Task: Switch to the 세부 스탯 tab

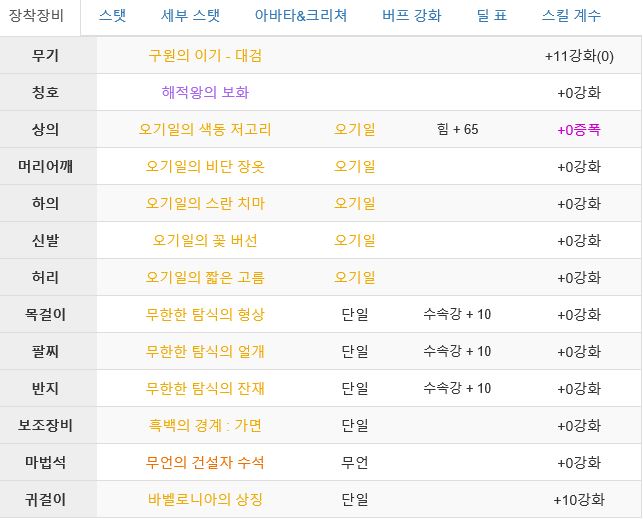Action: click(x=190, y=16)
